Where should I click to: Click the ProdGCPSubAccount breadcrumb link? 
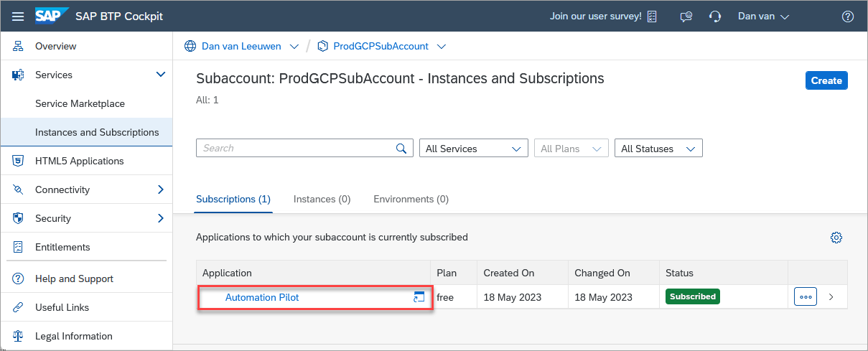click(381, 46)
